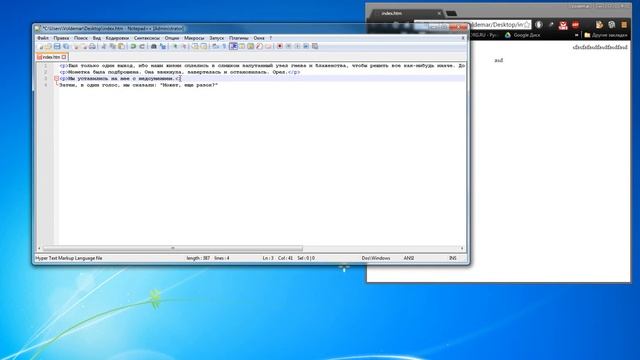Toggle Show All Characters toolbar button
This screenshot has height=360, width=640.
pos(224,47)
